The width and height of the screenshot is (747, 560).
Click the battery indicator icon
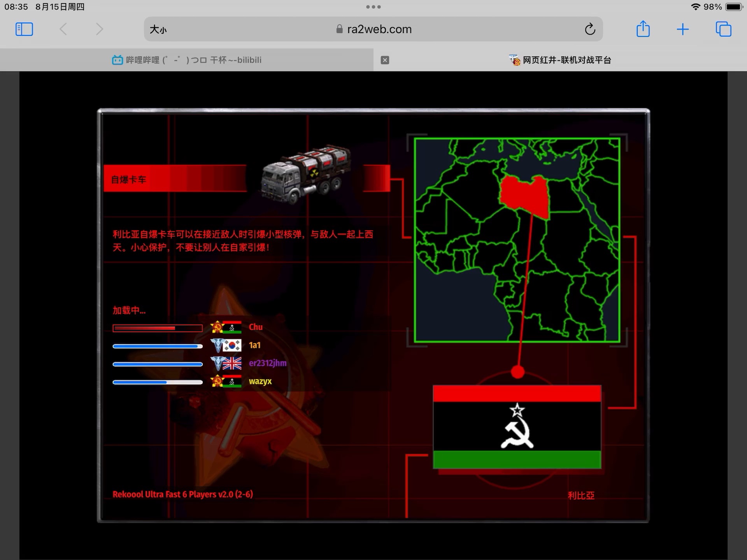(x=734, y=7)
